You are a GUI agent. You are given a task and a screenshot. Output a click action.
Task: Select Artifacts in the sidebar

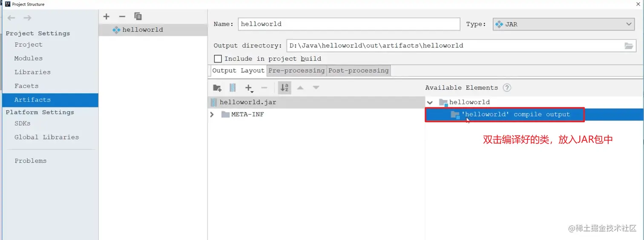click(50, 100)
